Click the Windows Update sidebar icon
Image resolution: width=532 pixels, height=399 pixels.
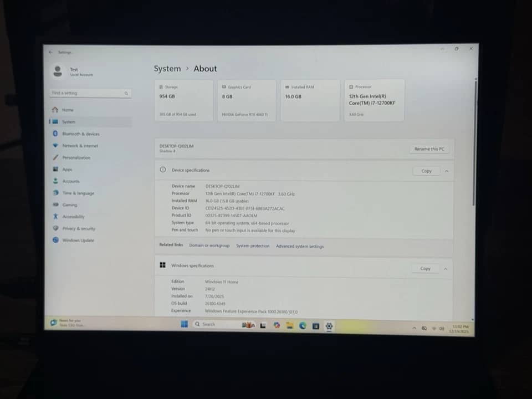(x=55, y=240)
